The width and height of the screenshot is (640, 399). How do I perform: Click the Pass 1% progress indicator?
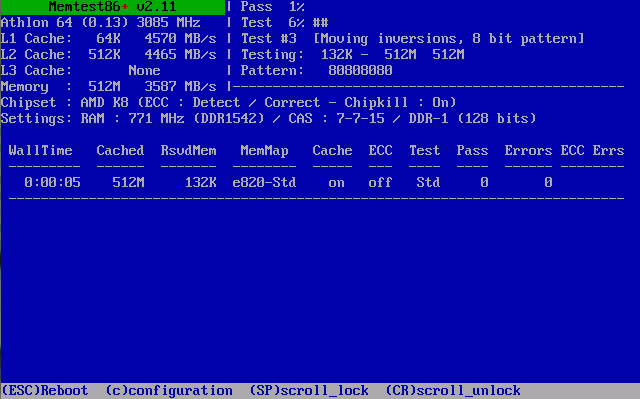272,7
